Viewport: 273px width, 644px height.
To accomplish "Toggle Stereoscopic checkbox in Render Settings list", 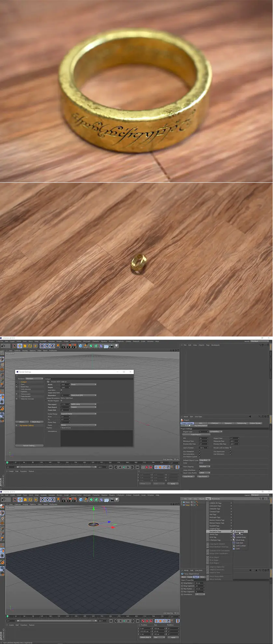I will (17, 394).
